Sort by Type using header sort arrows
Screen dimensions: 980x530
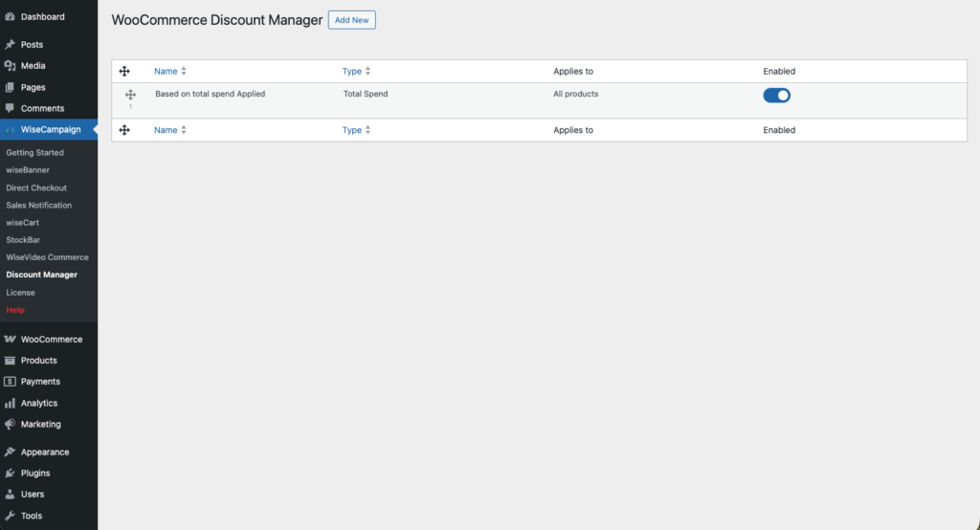pos(367,71)
